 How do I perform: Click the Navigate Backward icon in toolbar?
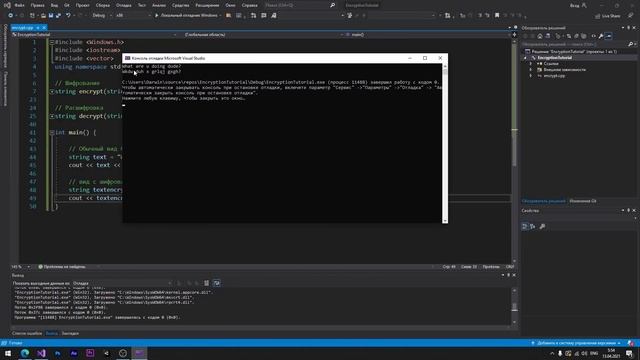pos(10,16)
